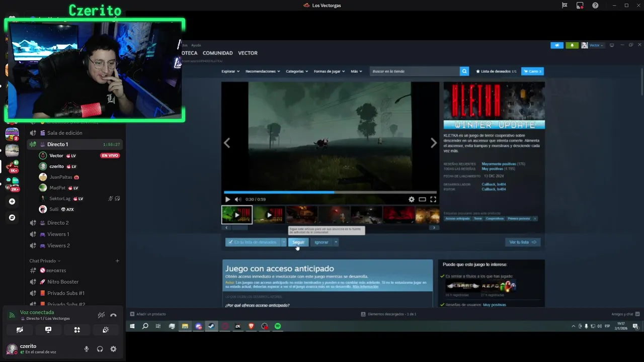The image size is (644, 362).
Task: Open the Carro shopping cart
Action: tap(532, 71)
